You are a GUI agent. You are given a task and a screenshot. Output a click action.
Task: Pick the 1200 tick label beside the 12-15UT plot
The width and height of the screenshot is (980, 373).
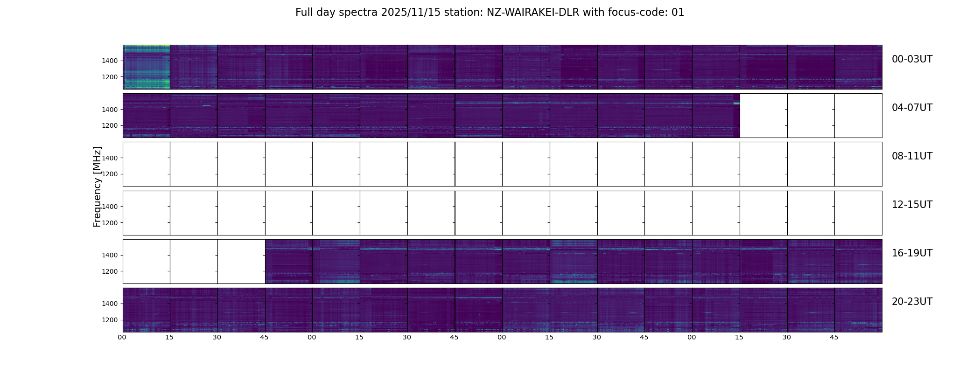[110, 223]
